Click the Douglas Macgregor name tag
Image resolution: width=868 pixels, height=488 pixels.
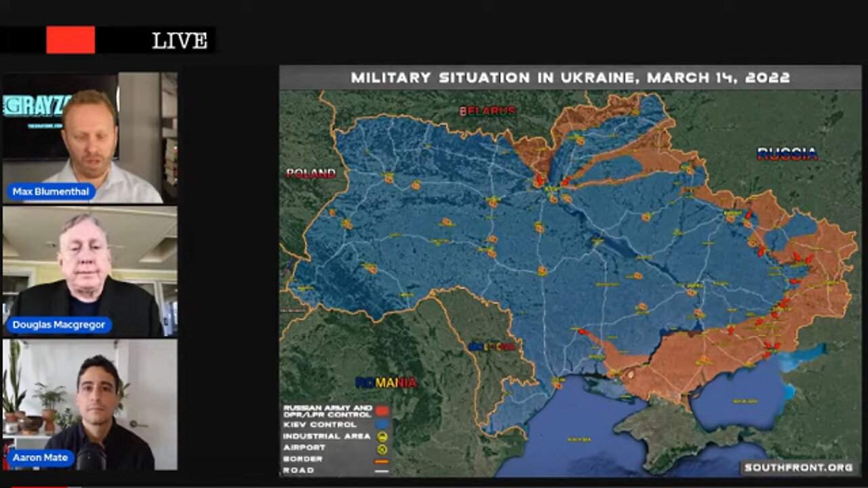click(59, 325)
